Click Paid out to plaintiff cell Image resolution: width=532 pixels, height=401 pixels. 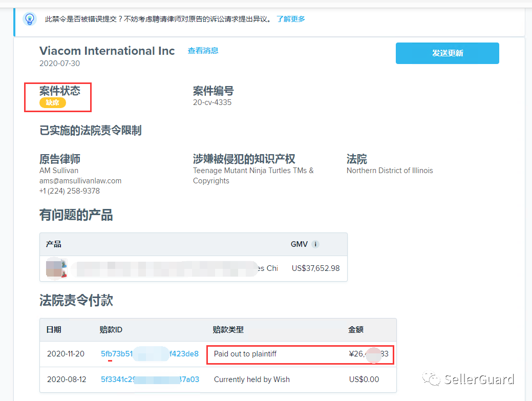click(245, 354)
